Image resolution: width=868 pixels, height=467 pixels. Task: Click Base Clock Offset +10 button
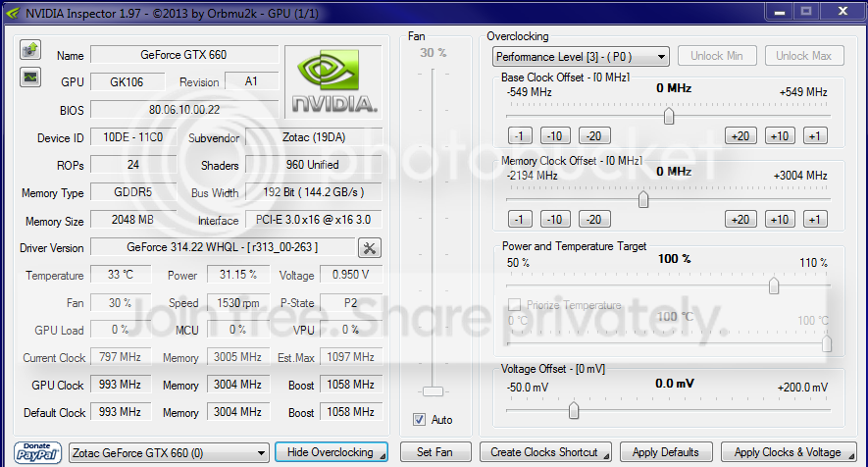(x=780, y=135)
